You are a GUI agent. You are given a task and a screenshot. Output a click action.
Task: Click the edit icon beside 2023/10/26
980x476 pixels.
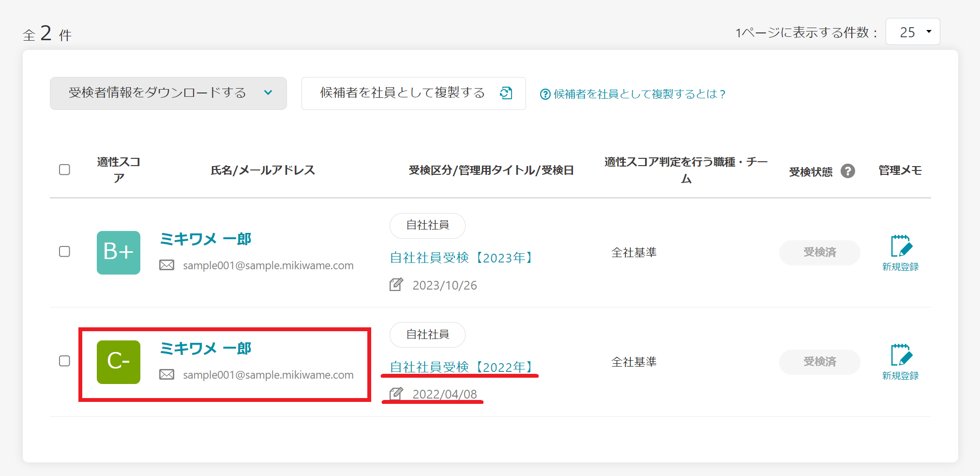pyautogui.click(x=396, y=285)
